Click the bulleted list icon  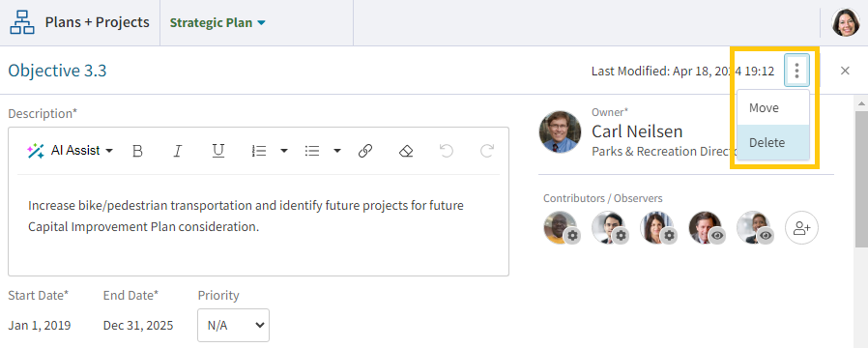312,151
